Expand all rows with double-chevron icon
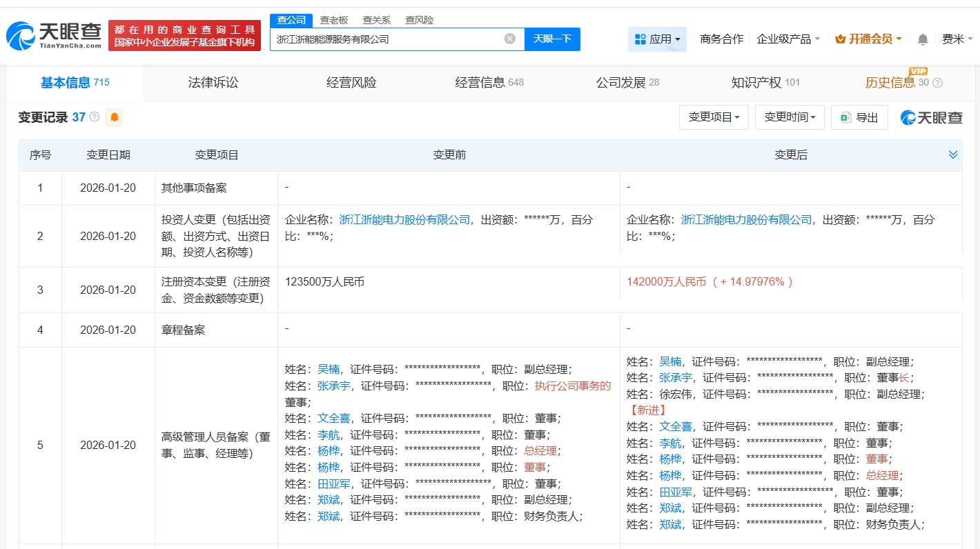980x549 pixels. [x=953, y=154]
